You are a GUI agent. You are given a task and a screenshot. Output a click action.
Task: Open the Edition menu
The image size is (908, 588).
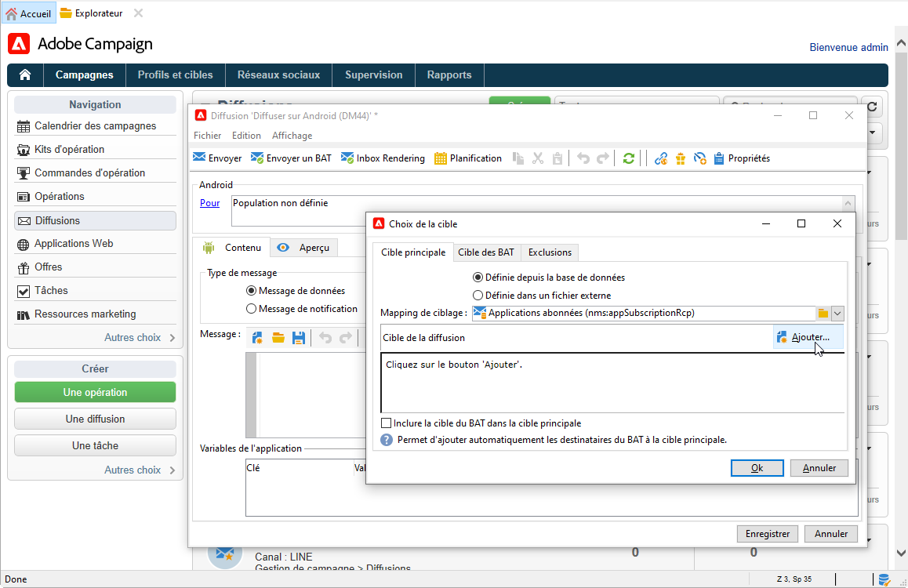tap(246, 136)
